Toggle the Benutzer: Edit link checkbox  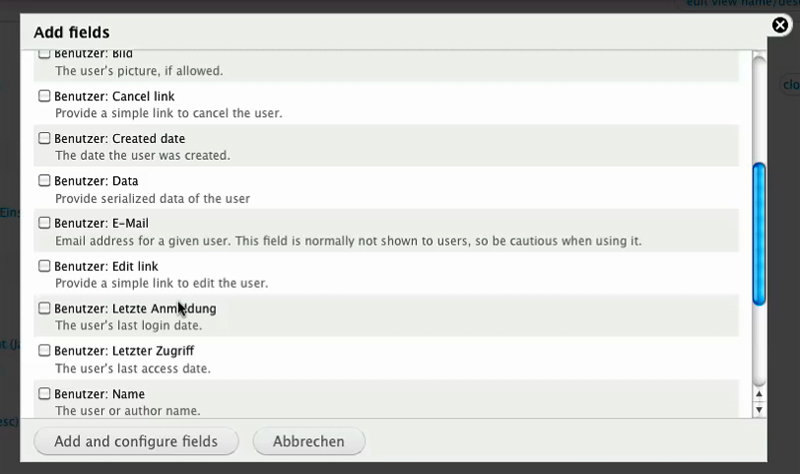[x=44, y=266]
